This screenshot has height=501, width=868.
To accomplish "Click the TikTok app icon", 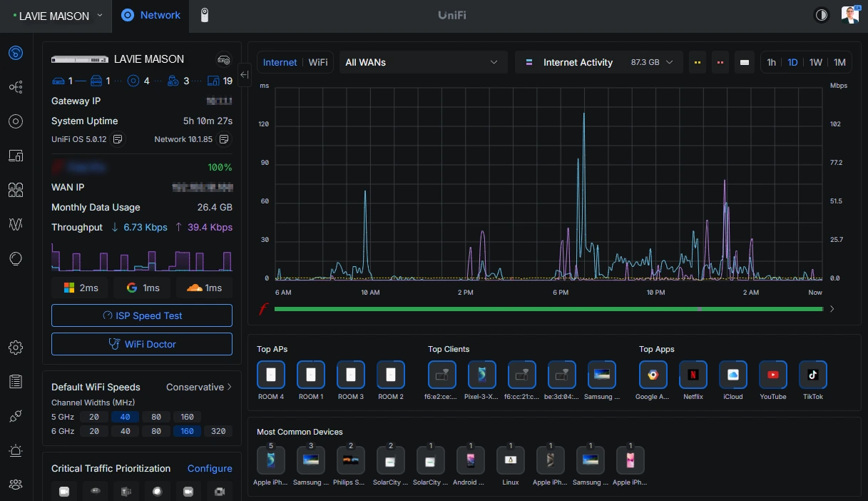I will [x=812, y=375].
